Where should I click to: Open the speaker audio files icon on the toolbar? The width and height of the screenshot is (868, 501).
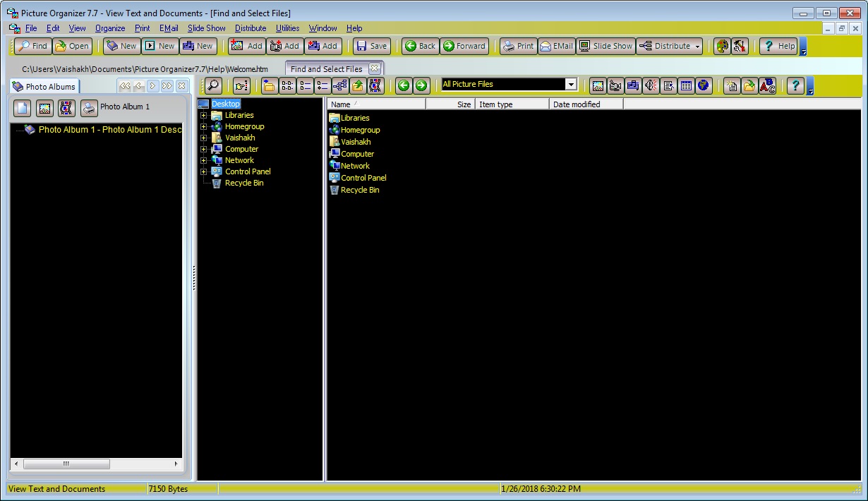tap(649, 85)
